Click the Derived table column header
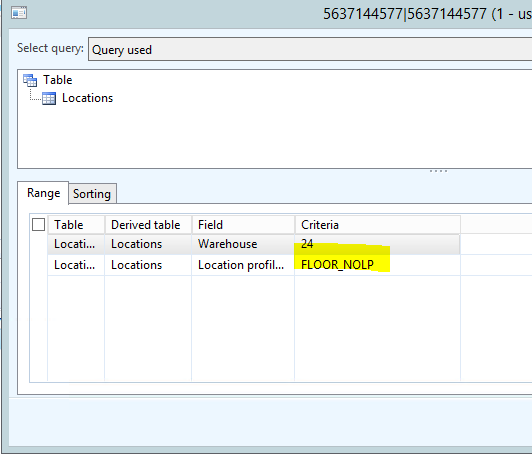Screen dimensions: 532x454 click(x=148, y=225)
